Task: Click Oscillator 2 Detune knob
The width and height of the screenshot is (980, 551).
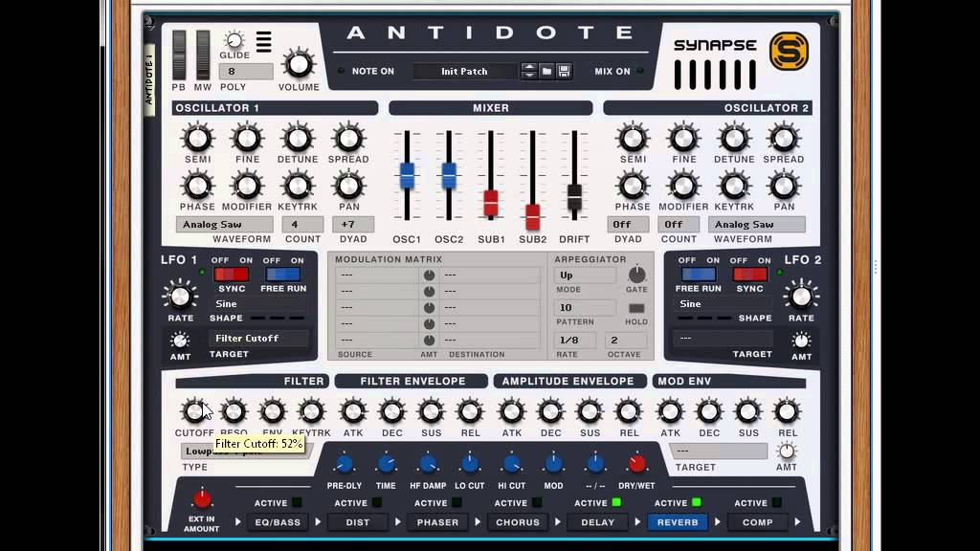Action: (734, 139)
